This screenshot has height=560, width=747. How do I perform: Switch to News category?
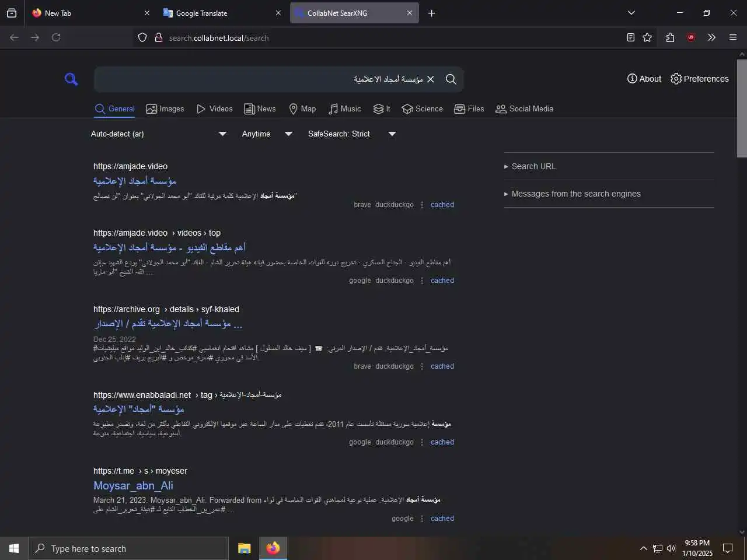click(x=260, y=109)
